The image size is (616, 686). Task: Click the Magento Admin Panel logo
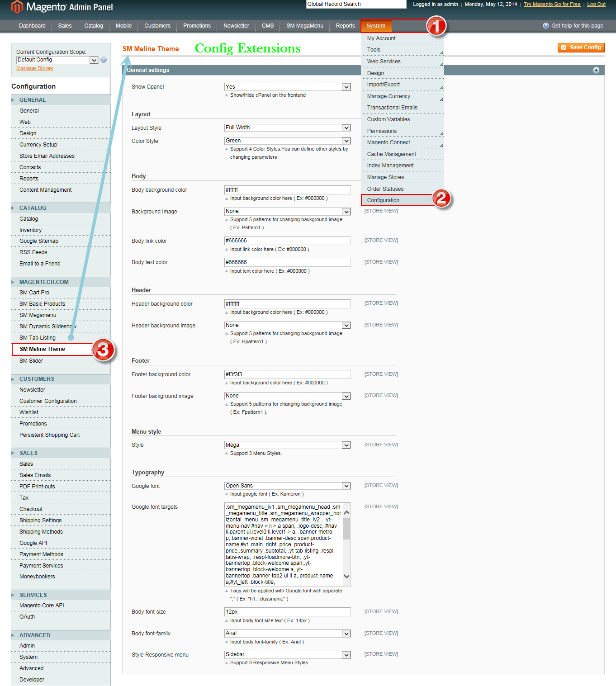click(x=62, y=7)
